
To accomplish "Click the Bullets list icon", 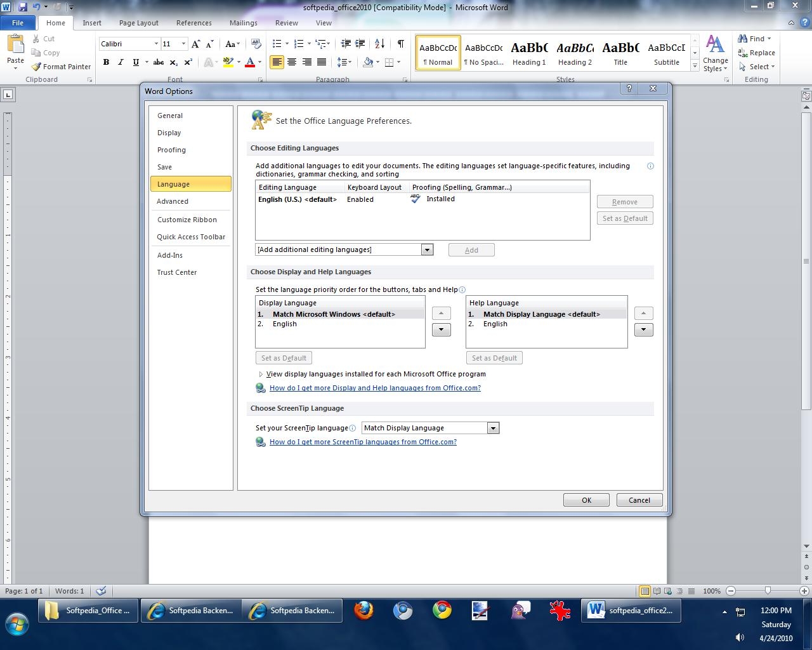I will coord(277,44).
